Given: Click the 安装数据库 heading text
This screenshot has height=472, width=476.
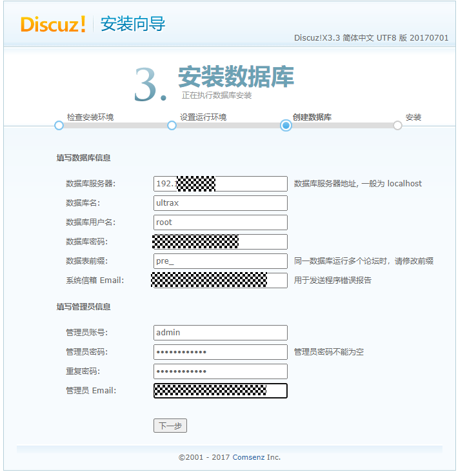Looking at the screenshot, I should click(x=236, y=77).
